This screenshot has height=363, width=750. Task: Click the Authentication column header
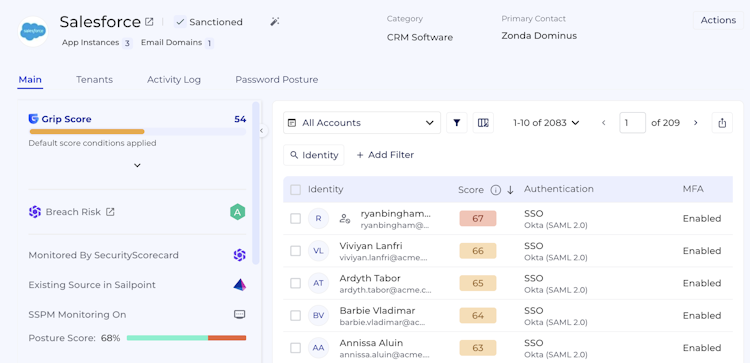point(559,189)
